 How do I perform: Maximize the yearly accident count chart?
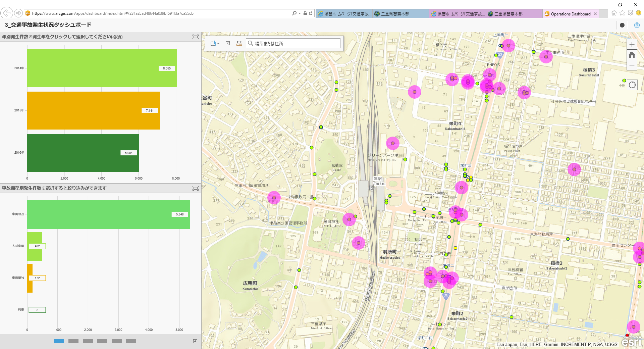(x=195, y=37)
